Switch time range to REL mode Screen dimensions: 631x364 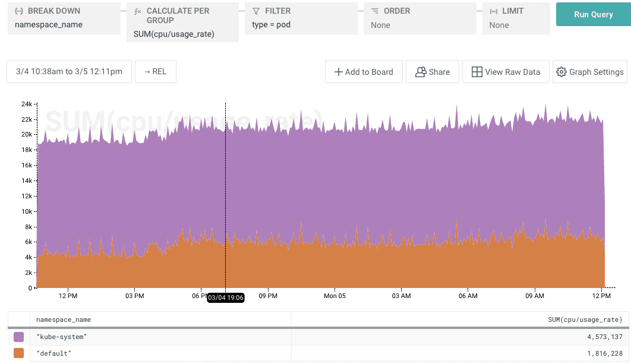point(155,71)
